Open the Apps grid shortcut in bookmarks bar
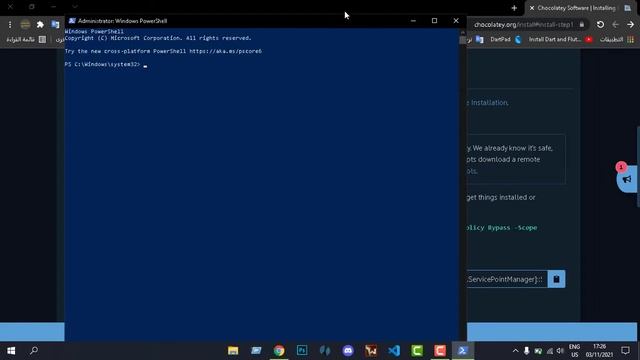 pos(631,39)
